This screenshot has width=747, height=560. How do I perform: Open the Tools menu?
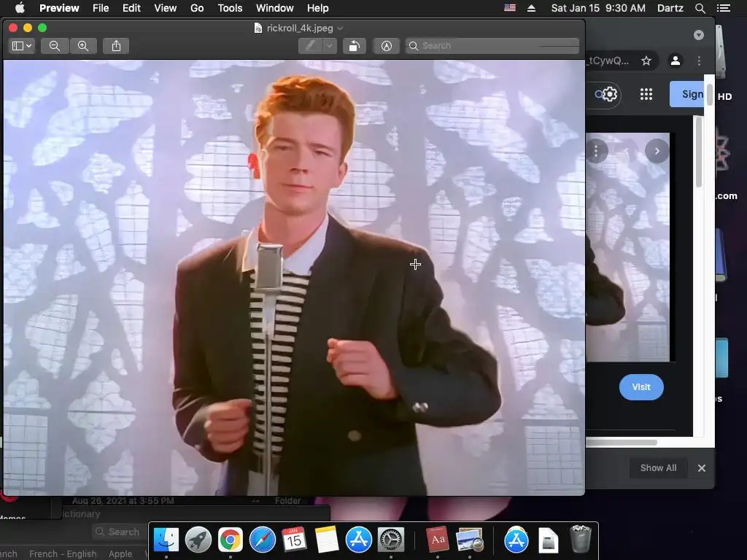click(230, 8)
